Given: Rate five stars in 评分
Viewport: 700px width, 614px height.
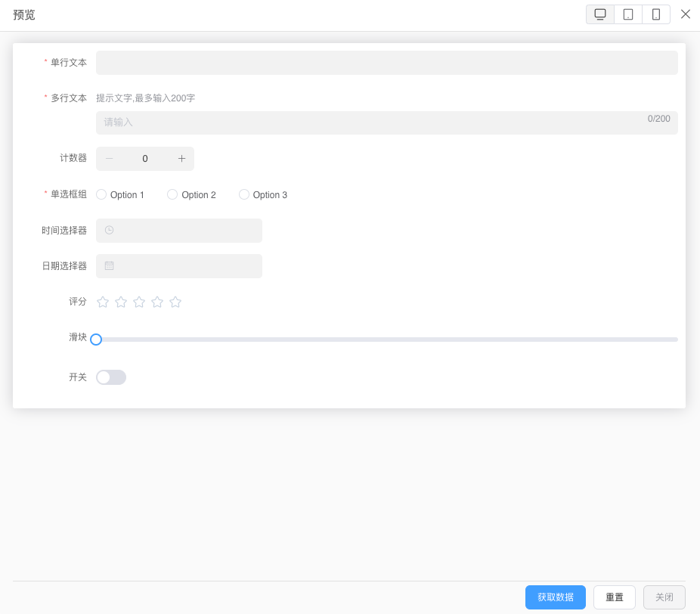Looking at the screenshot, I should tap(175, 302).
